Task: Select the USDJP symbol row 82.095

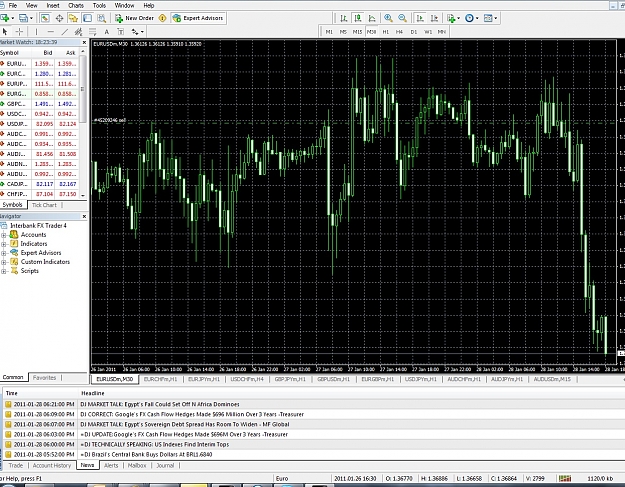Action: click(x=39, y=124)
